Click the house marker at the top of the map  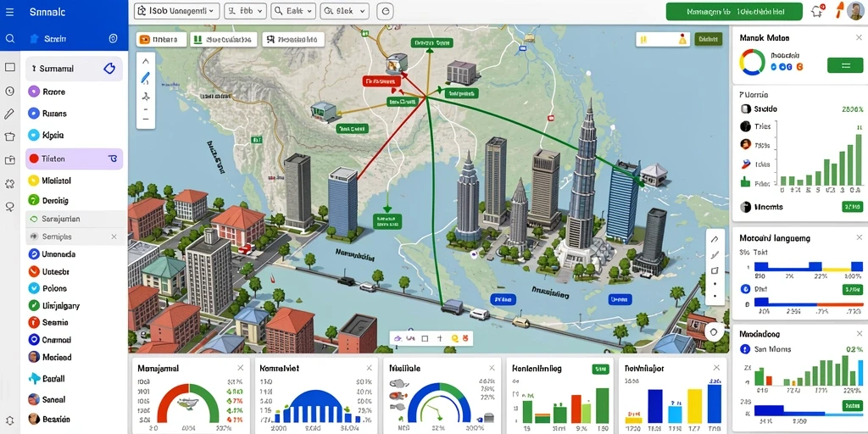(x=529, y=37)
